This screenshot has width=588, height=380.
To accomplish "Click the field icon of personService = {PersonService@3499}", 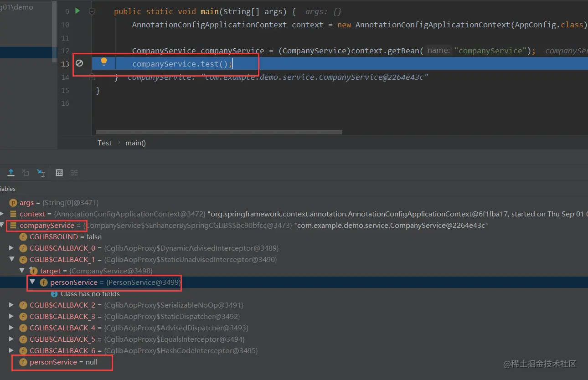I will pyautogui.click(x=44, y=282).
